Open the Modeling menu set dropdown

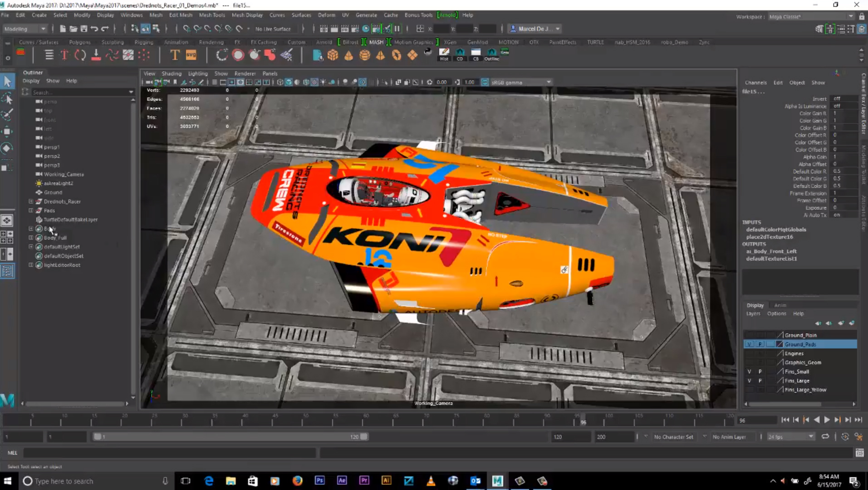[x=25, y=29]
